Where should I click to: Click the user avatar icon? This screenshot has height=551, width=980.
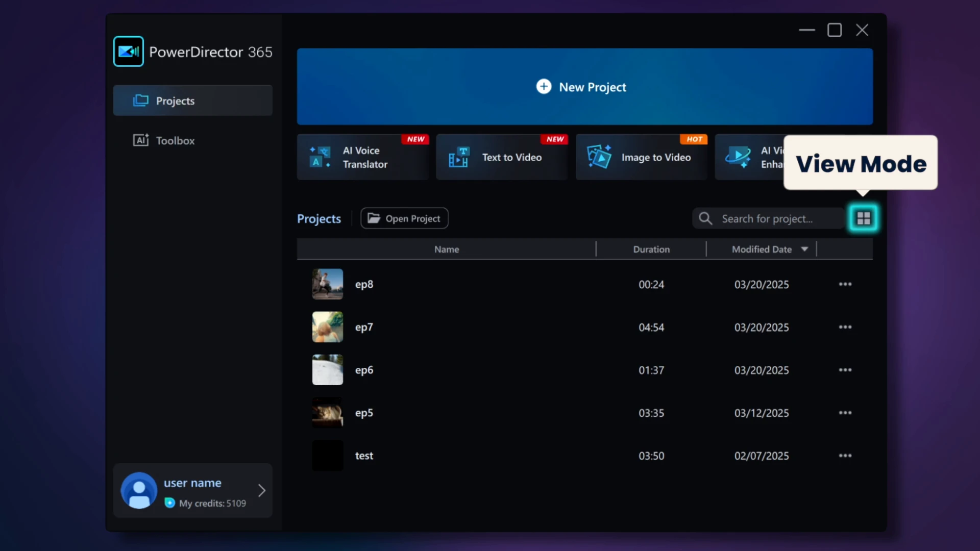139,490
